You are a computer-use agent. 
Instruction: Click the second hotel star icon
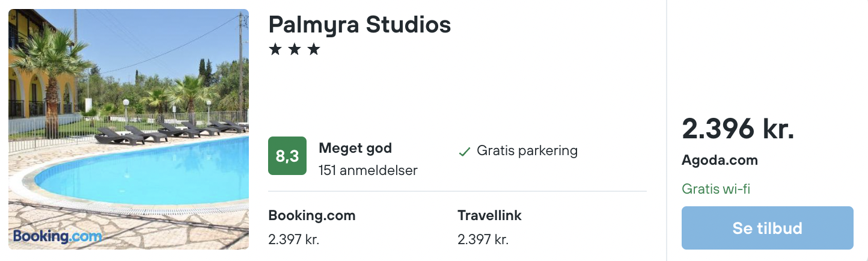point(295,49)
